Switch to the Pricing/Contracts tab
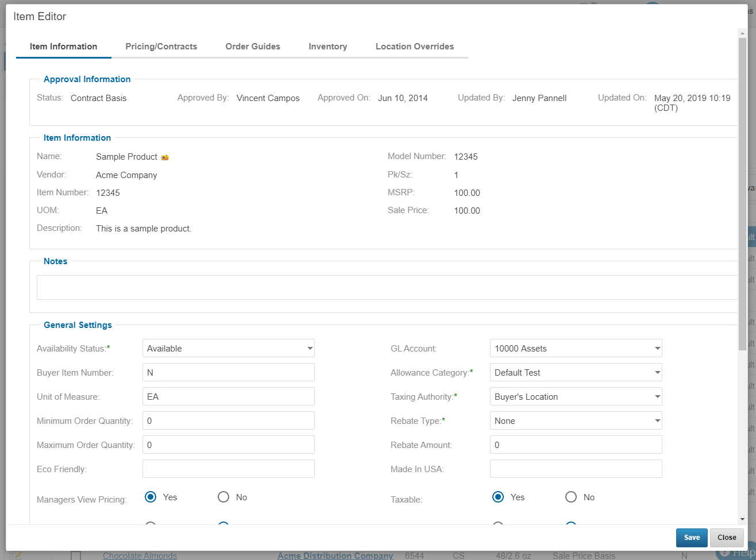756x560 pixels. (161, 47)
